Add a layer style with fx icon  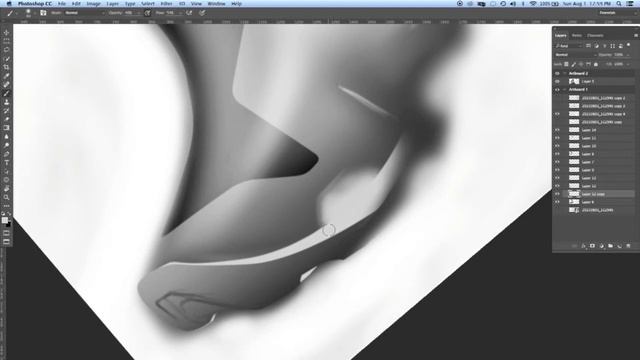(x=583, y=246)
